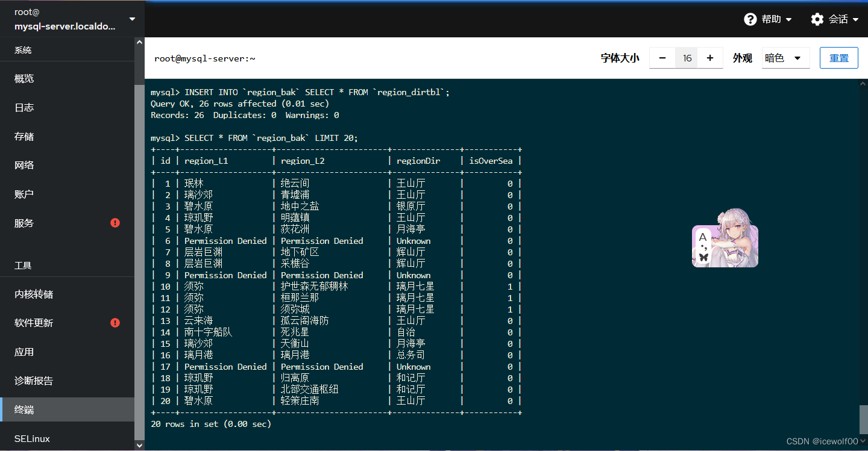Click the 重置 reset button
The image size is (868, 451).
coord(839,58)
